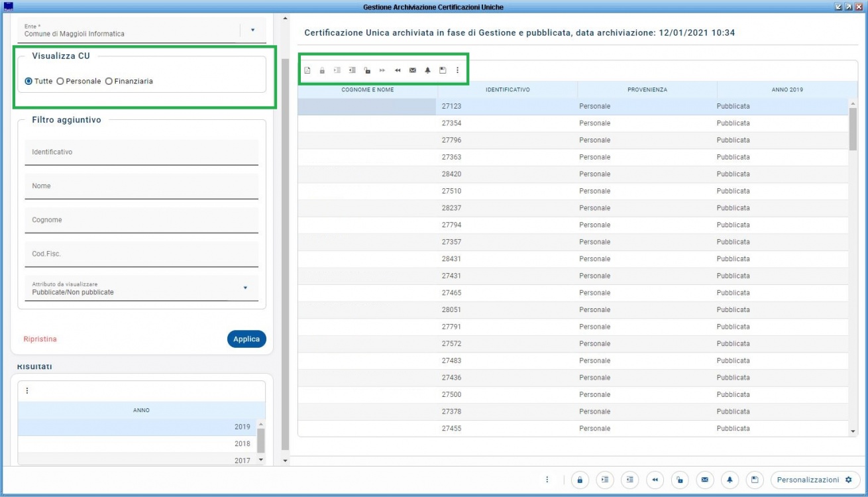
Task: Choose the Finanziaria radio option
Action: [109, 82]
